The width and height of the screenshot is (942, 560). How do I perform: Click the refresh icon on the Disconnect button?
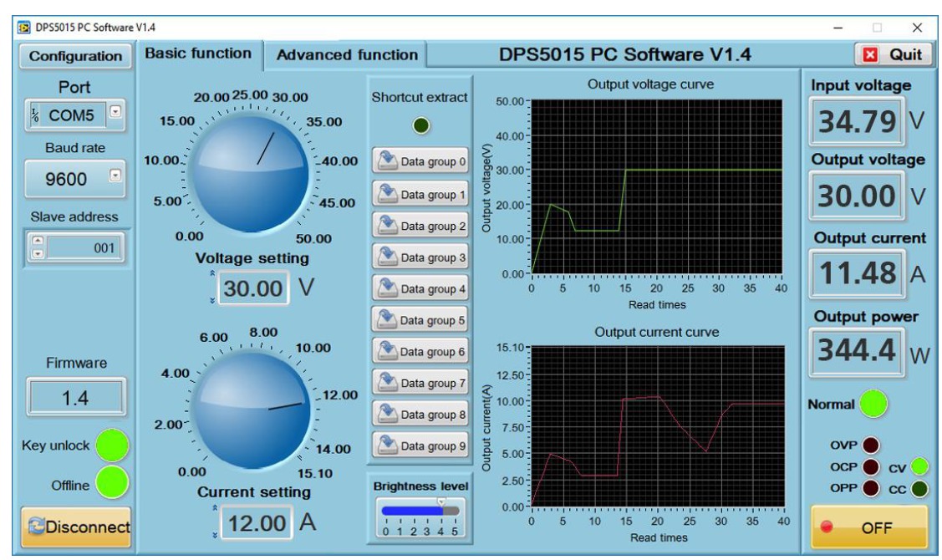coord(36,527)
